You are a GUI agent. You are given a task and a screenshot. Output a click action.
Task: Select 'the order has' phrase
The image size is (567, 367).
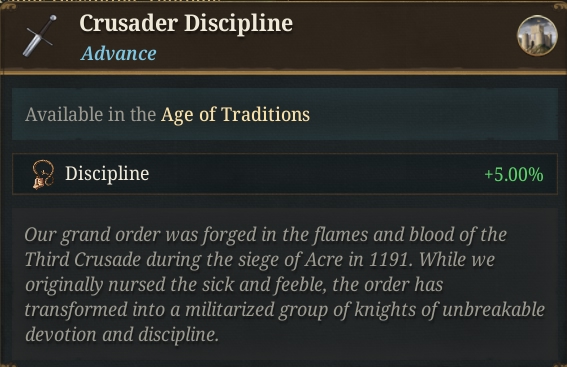pyautogui.click(x=387, y=285)
